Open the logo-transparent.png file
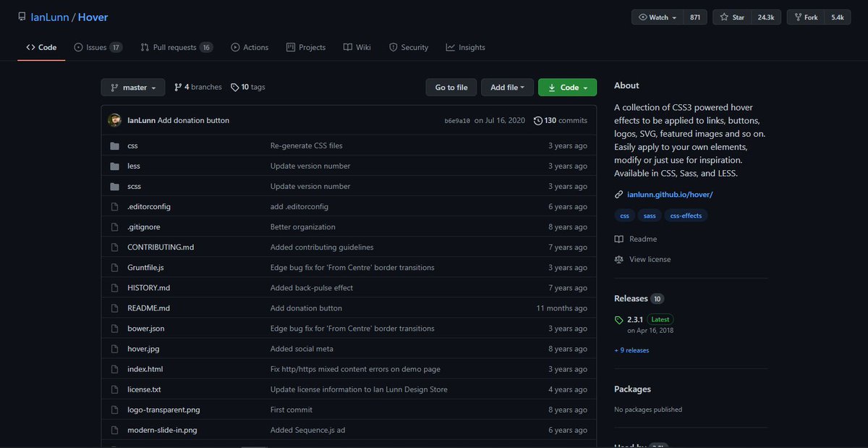Screen dimensions: 868x448 click(x=163, y=409)
